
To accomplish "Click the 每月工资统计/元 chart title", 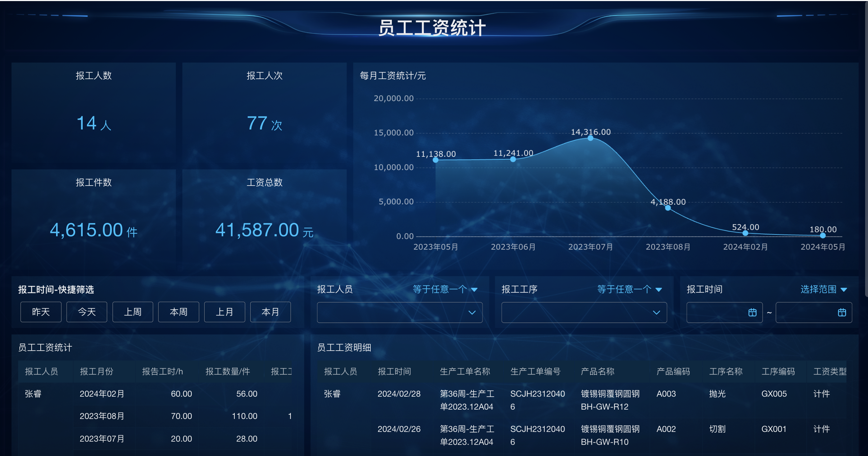I will point(393,76).
